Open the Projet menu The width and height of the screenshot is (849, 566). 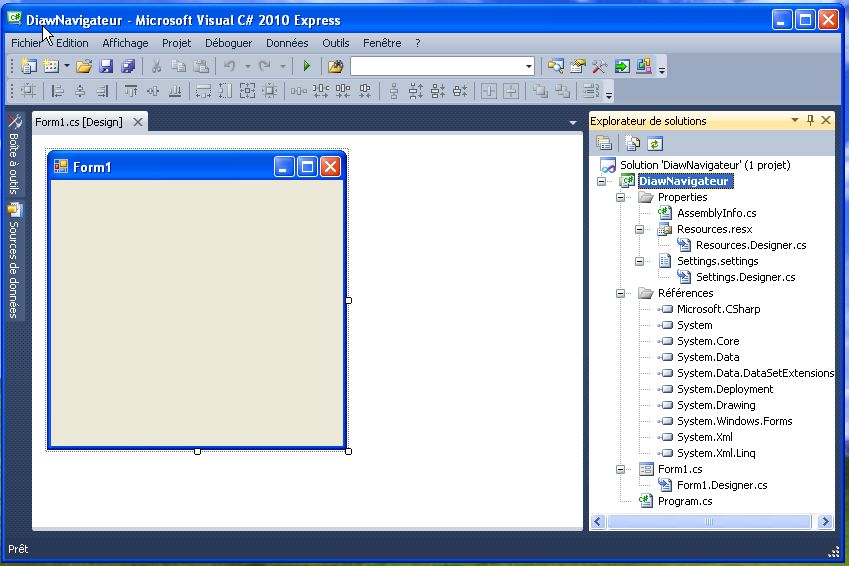tap(177, 43)
